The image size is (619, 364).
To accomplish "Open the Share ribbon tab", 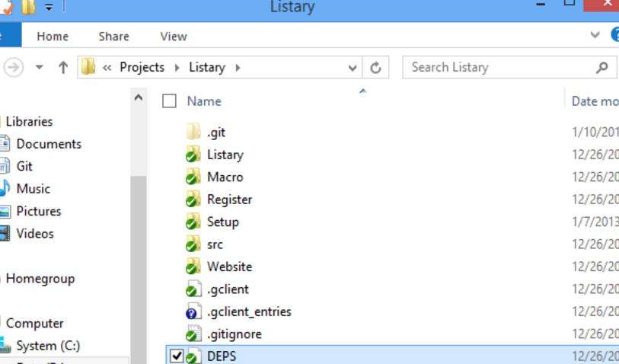I will pos(113,37).
